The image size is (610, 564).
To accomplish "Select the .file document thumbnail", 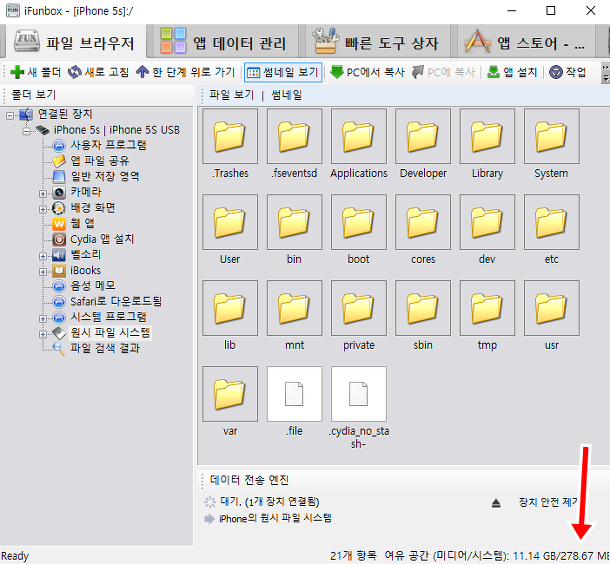I will click(294, 394).
